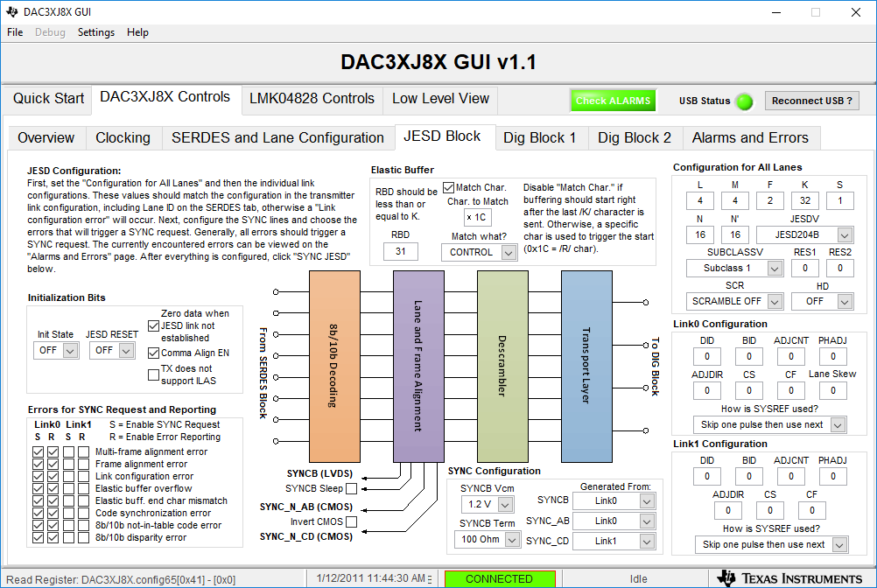This screenshot has width=877, height=588.
Task: Open the SUBCLASSV Subclass 1 dropdown
Action: click(734, 269)
